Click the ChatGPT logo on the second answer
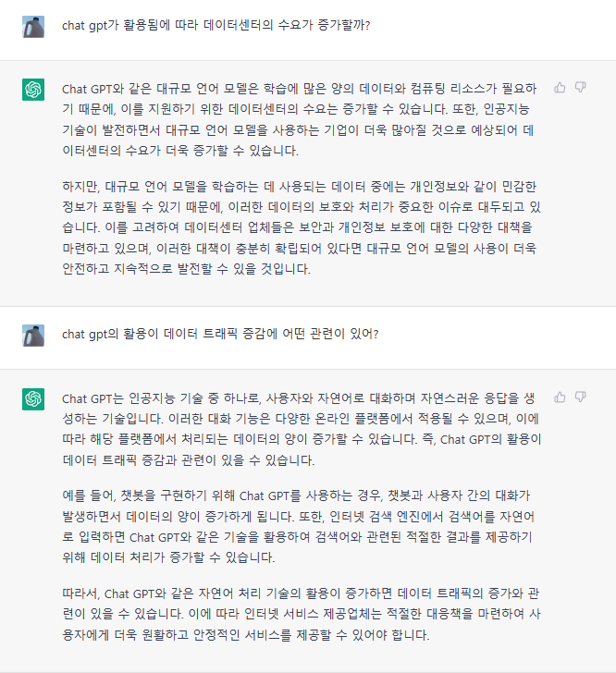The height and width of the screenshot is (673, 616). pos(33,398)
